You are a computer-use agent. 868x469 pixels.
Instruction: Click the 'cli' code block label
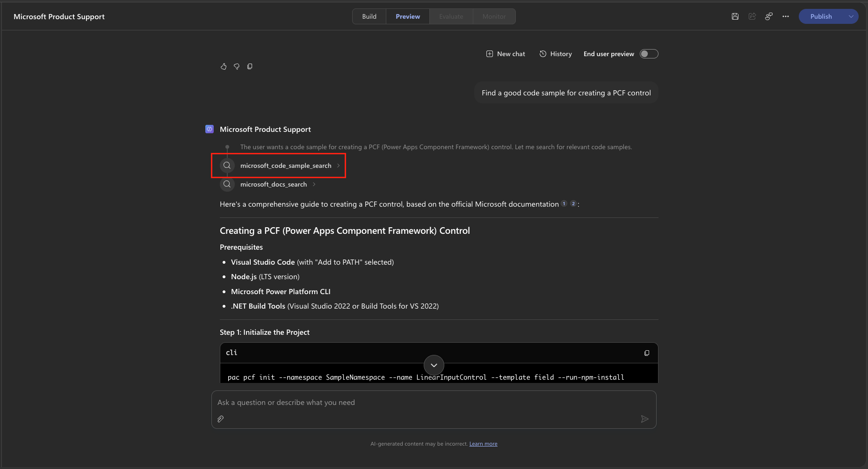tap(231, 353)
